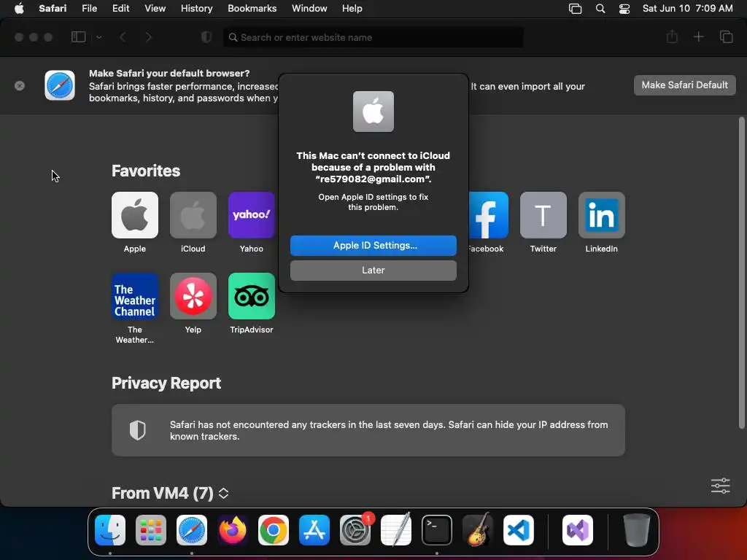Open the Bookmarks menu
Viewport: 747px width, 560px height.
(x=252, y=9)
